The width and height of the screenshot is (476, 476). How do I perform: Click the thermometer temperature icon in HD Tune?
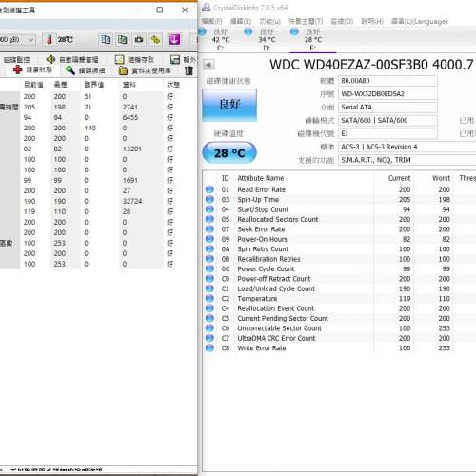[50, 40]
